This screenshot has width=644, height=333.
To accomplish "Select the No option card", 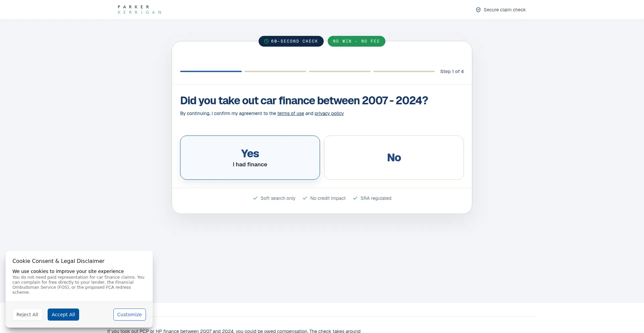I will click(394, 158).
